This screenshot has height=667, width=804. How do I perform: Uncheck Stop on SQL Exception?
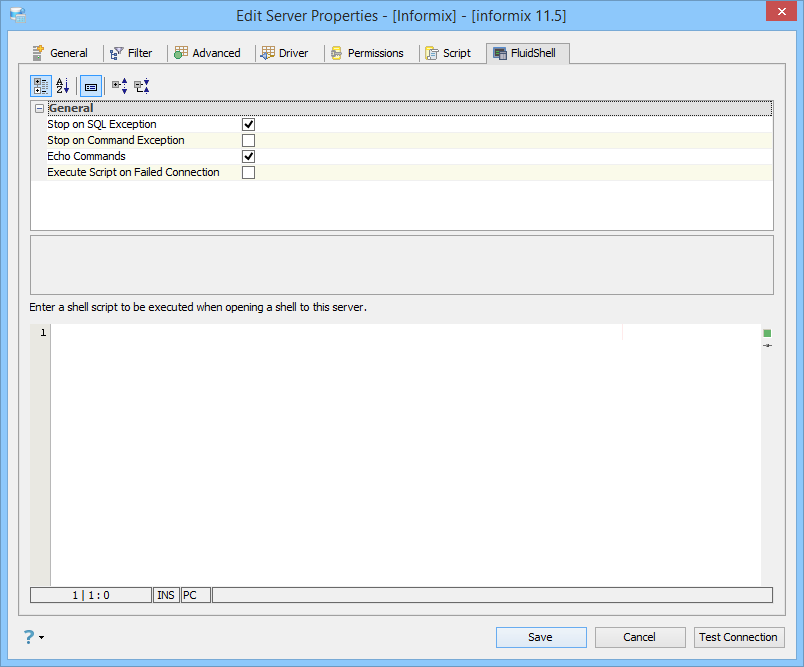tap(248, 125)
